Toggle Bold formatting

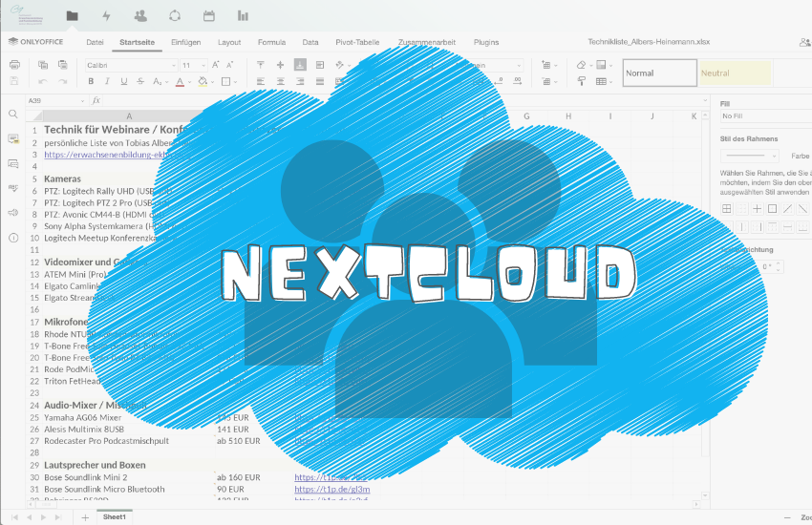coord(91,82)
